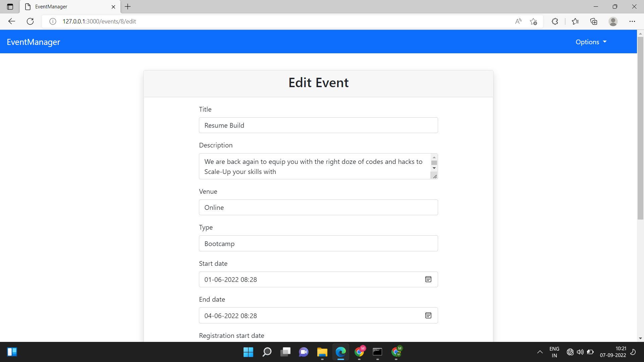Viewport: 644px width, 362px height.
Task: Open the browser profile avatar
Action: pyautogui.click(x=613, y=21)
